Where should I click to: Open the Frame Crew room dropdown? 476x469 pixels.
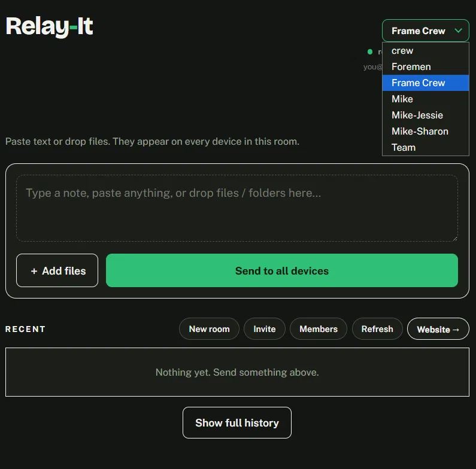[425, 31]
